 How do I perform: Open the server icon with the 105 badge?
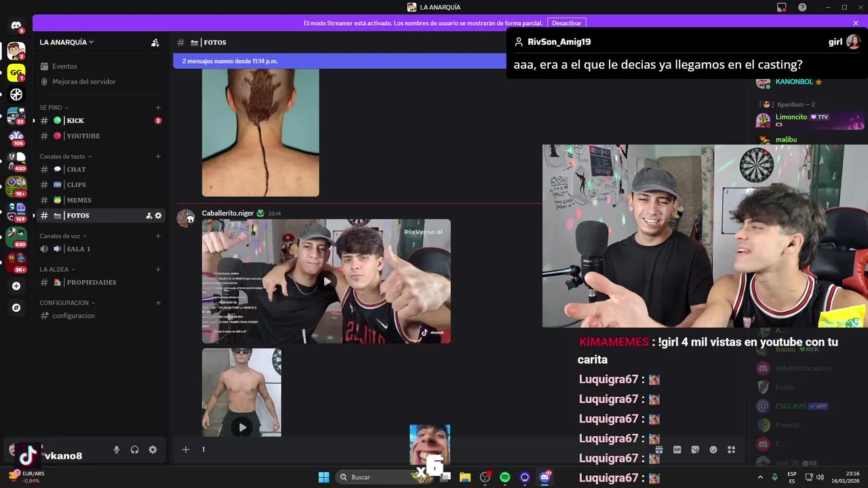pyautogui.click(x=16, y=138)
